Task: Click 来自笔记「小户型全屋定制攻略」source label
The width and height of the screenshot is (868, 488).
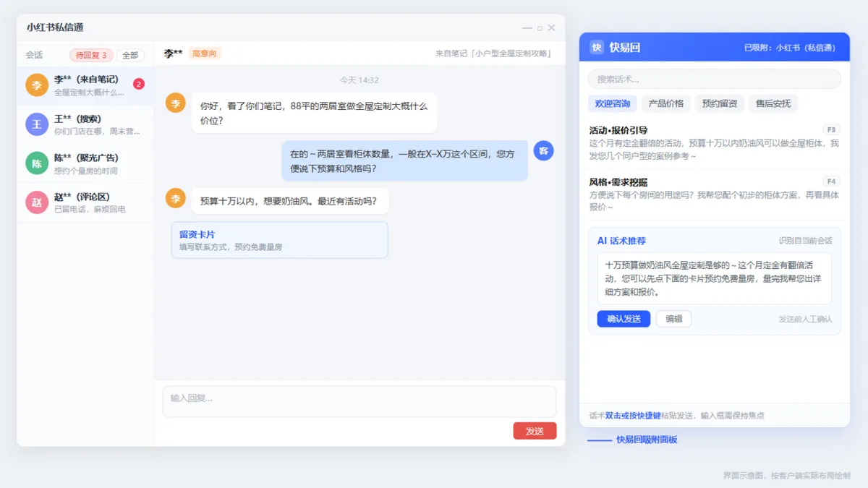Action: click(495, 53)
